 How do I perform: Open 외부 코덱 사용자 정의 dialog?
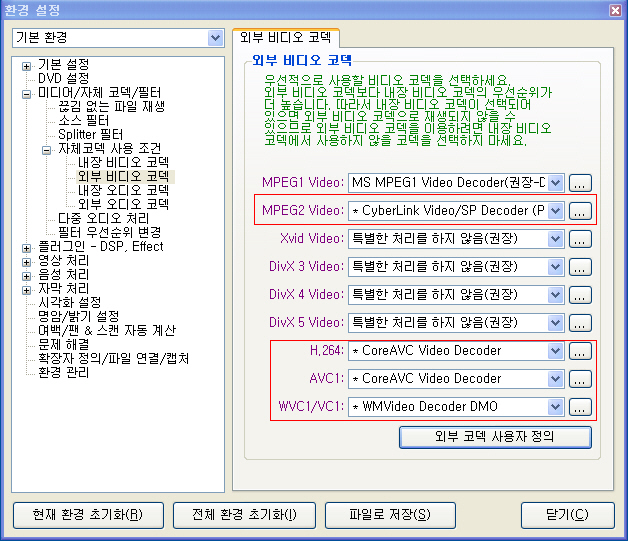[x=495, y=437]
